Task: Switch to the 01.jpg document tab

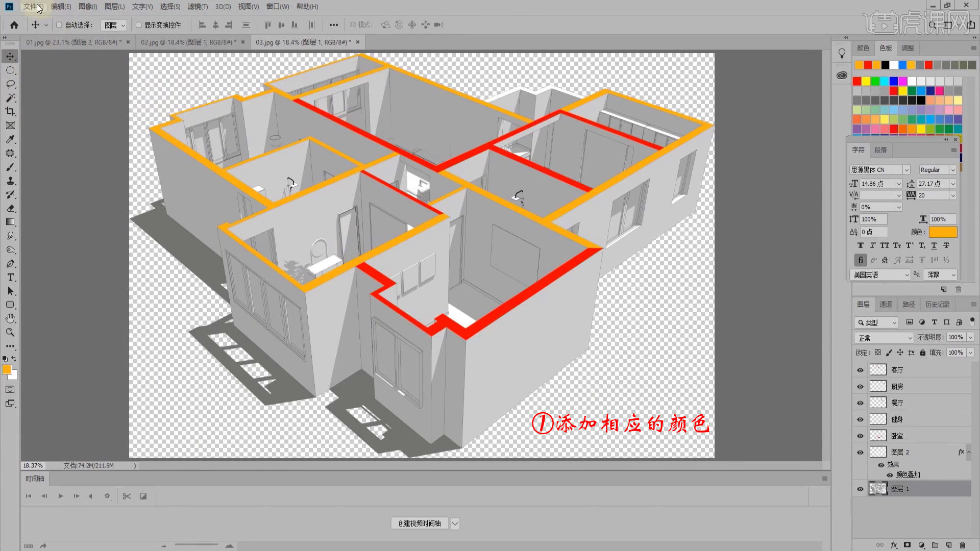Action: click(73, 42)
